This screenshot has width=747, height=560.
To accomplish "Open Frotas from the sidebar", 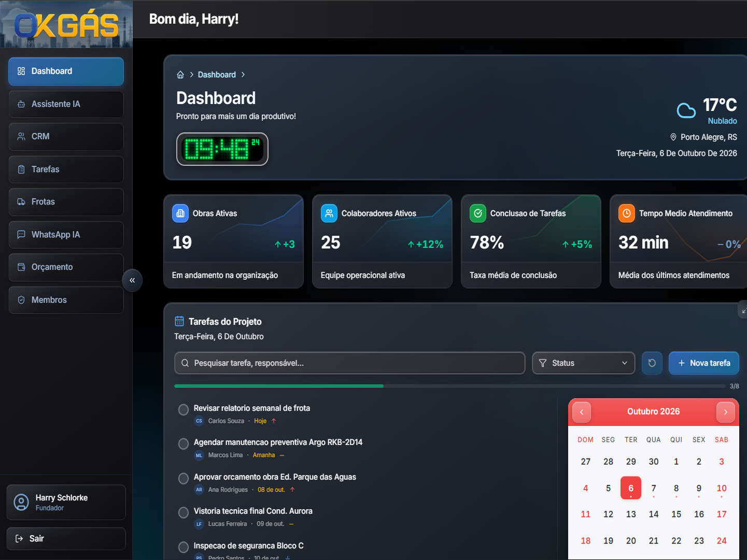I will [66, 202].
